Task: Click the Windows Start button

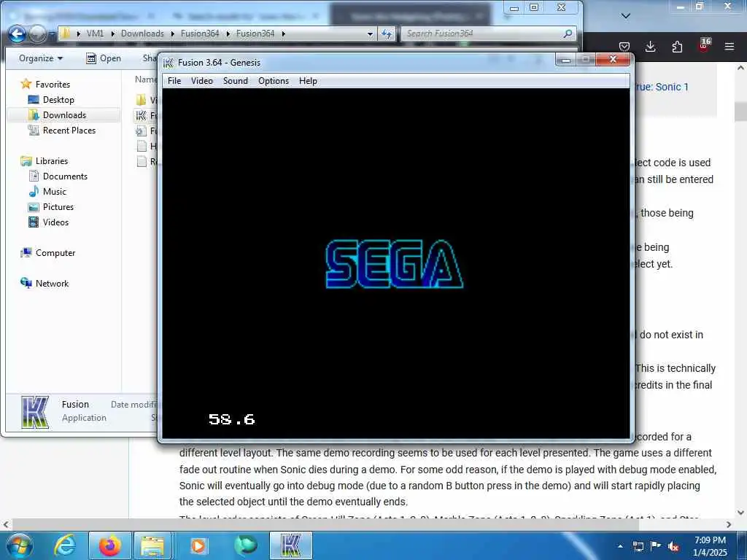Action: coord(18,545)
